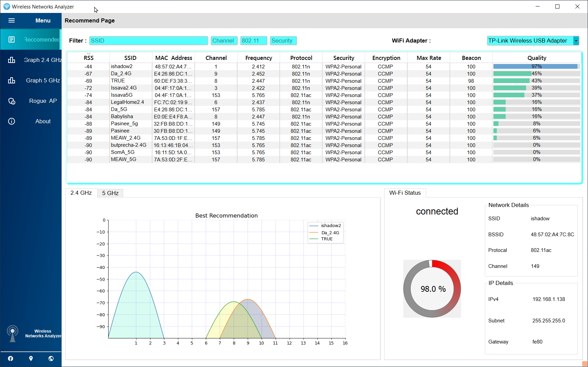Click the app Wi-Fi icon in title bar
The width and height of the screenshot is (588, 367).
coord(6,6)
